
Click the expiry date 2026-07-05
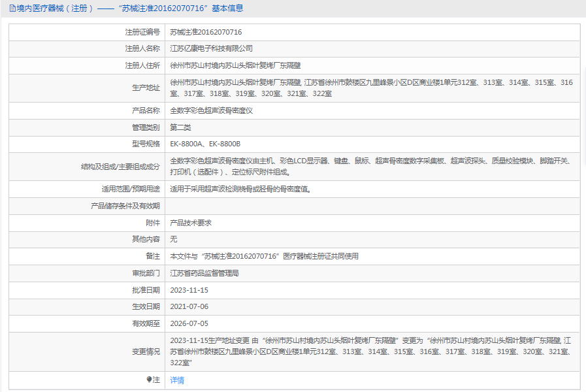point(189,323)
